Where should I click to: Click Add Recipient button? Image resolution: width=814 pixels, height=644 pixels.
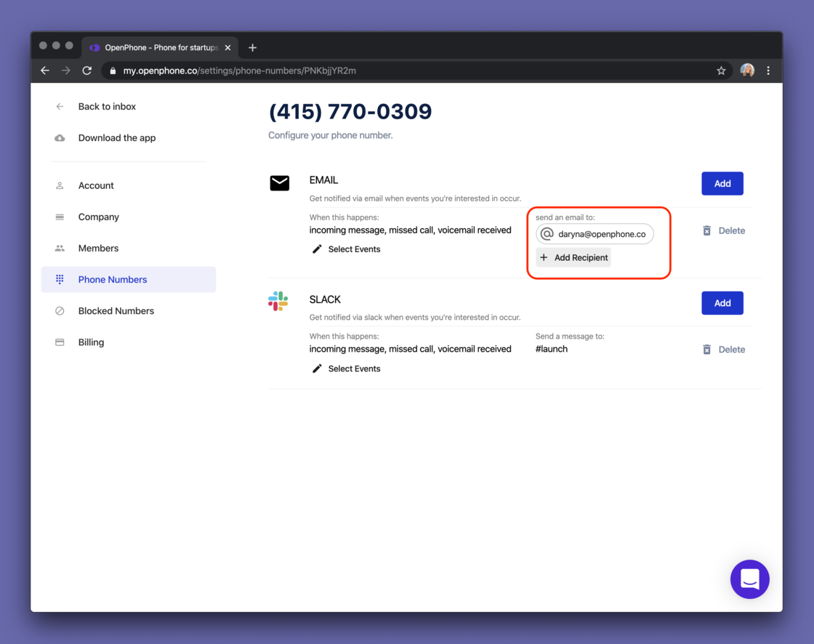pyautogui.click(x=573, y=257)
